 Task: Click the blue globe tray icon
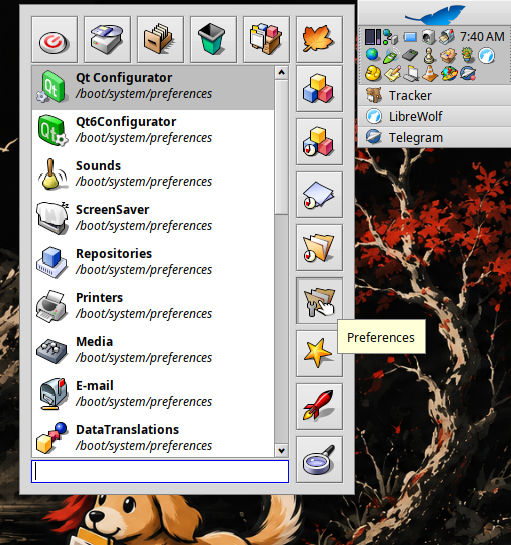point(372,55)
